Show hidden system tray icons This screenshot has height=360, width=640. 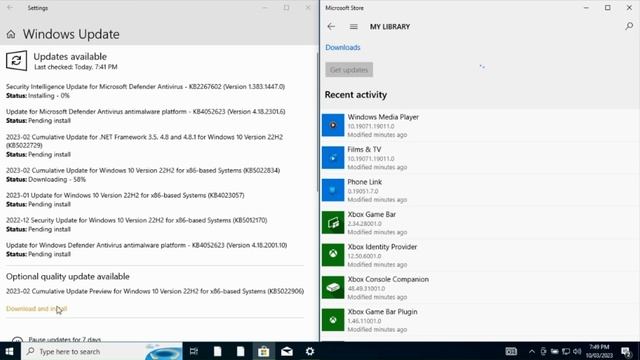[x=531, y=351]
